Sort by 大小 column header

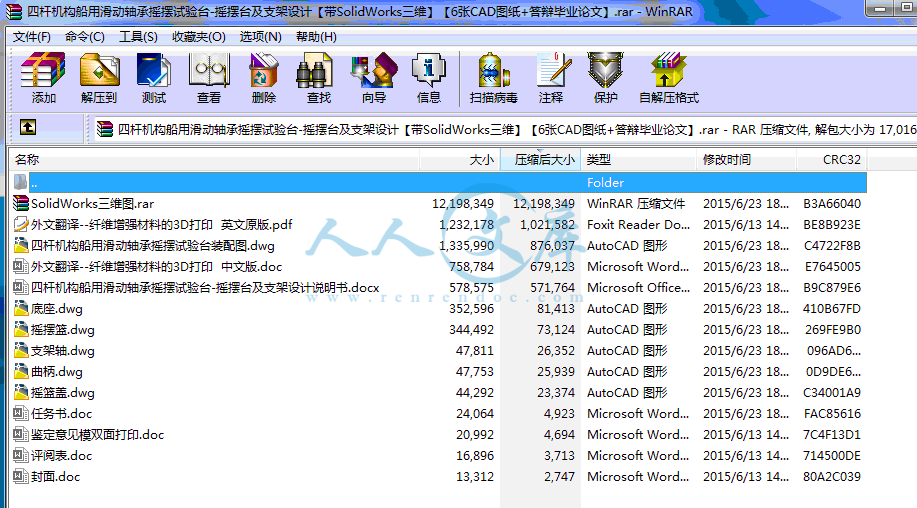click(460, 160)
